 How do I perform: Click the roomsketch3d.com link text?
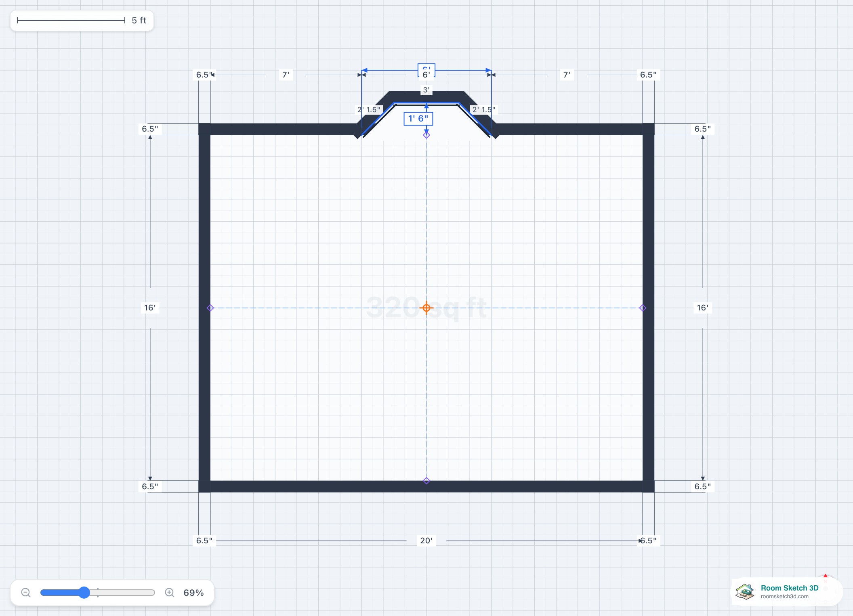pyautogui.click(x=785, y=597)
